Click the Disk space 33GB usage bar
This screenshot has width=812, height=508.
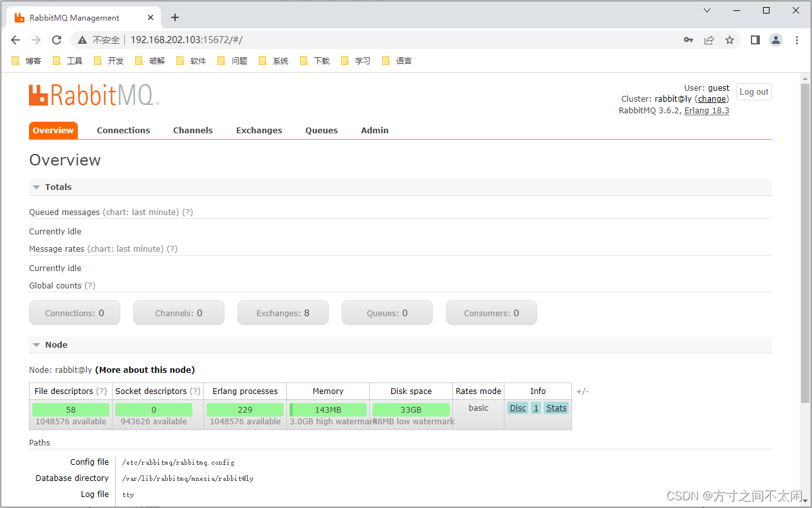tap(411, 409)
